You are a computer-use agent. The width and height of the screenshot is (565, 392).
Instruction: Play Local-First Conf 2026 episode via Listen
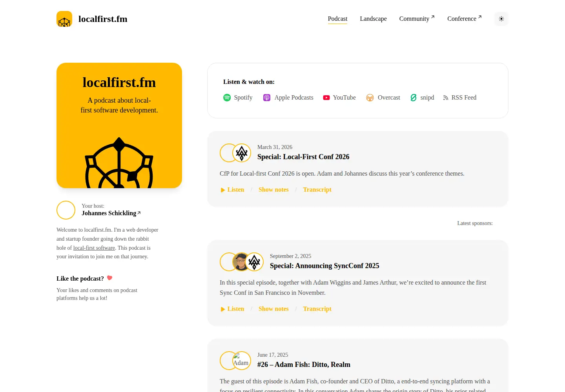[232, 190]
